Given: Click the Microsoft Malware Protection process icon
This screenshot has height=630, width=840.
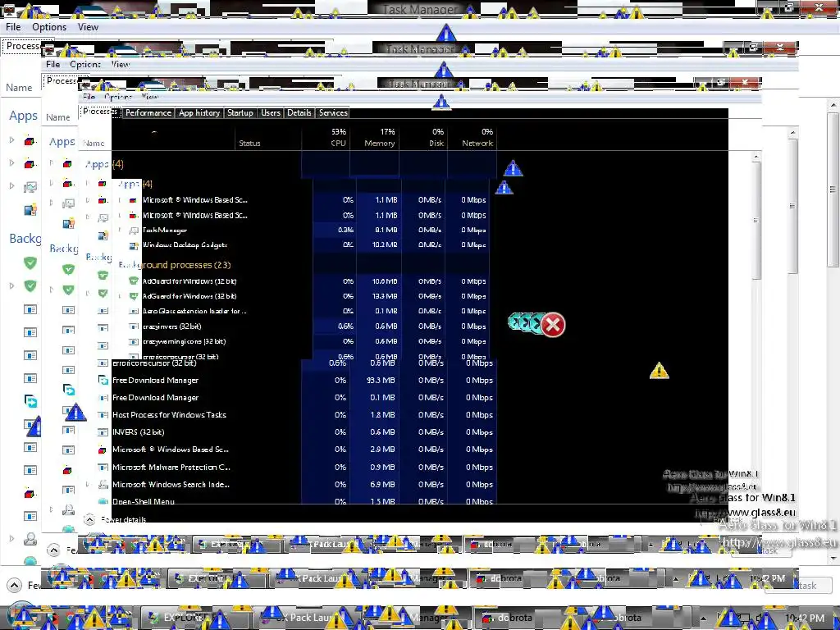Looking at the screenshot, I should coord(103,467).
